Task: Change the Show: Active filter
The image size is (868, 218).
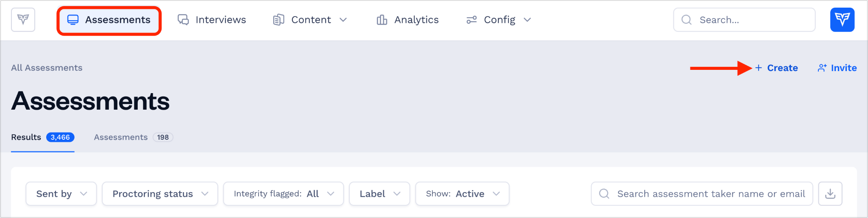Action: click(462, 194)
